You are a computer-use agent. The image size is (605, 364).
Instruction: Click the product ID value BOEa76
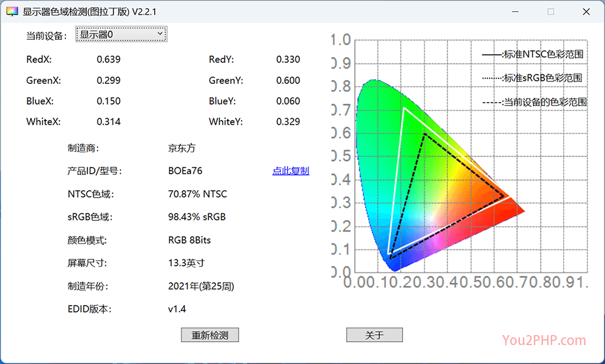185,171
